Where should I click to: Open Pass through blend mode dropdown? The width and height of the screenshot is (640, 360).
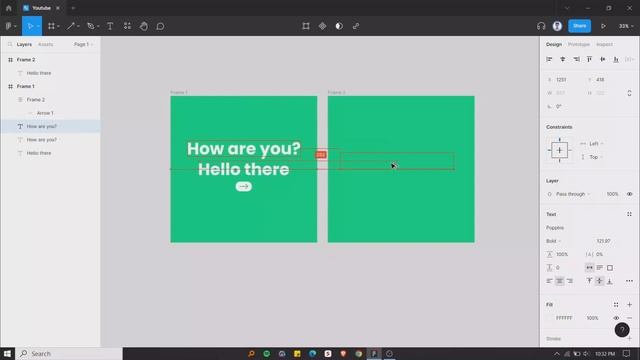[573, 194]
